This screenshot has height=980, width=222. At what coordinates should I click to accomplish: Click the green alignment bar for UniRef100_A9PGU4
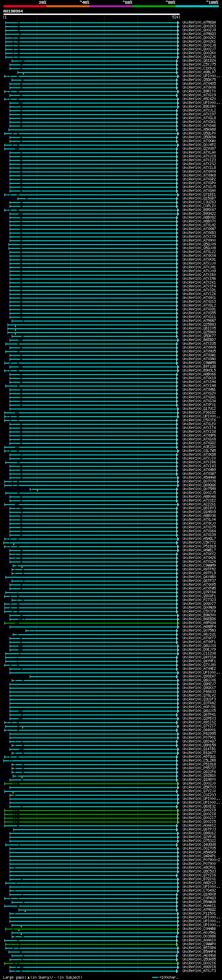tap(91, 623)
